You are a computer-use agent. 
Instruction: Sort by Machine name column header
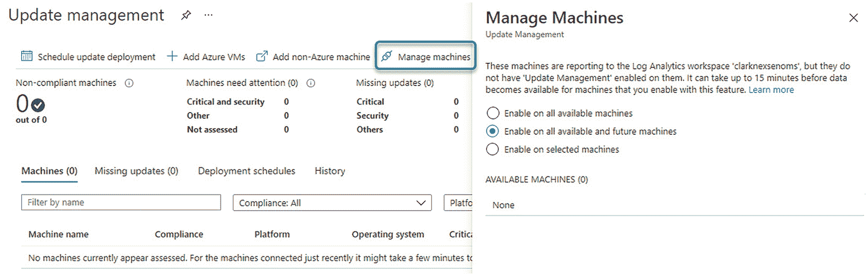[x=58, y=234]
